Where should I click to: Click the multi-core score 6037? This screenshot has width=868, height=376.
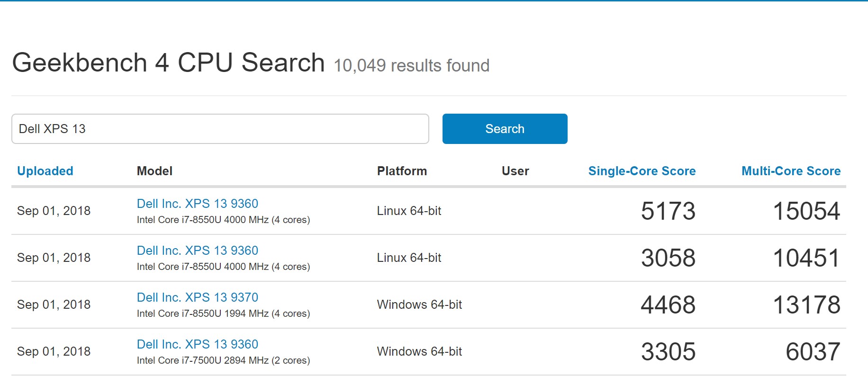click(x=813, y=351)
